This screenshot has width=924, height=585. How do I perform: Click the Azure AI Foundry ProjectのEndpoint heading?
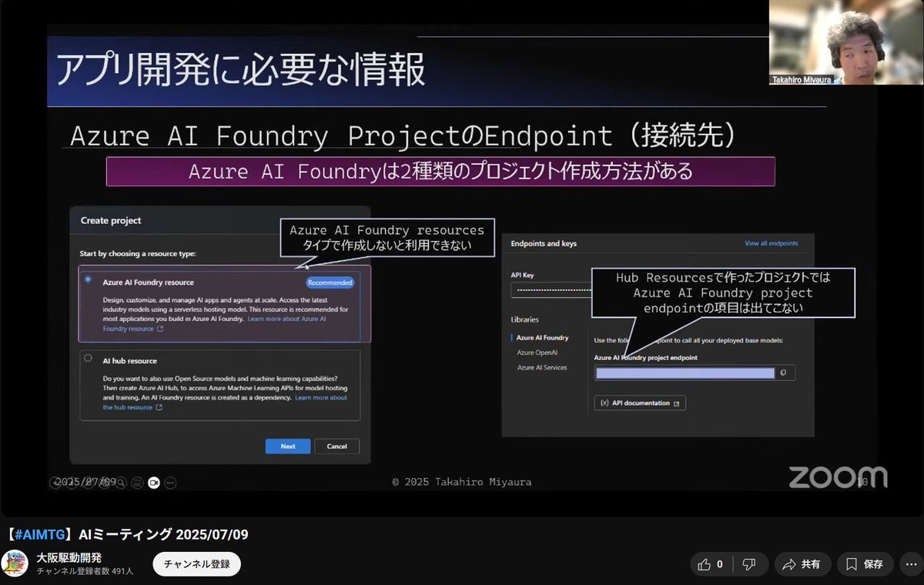404,135
